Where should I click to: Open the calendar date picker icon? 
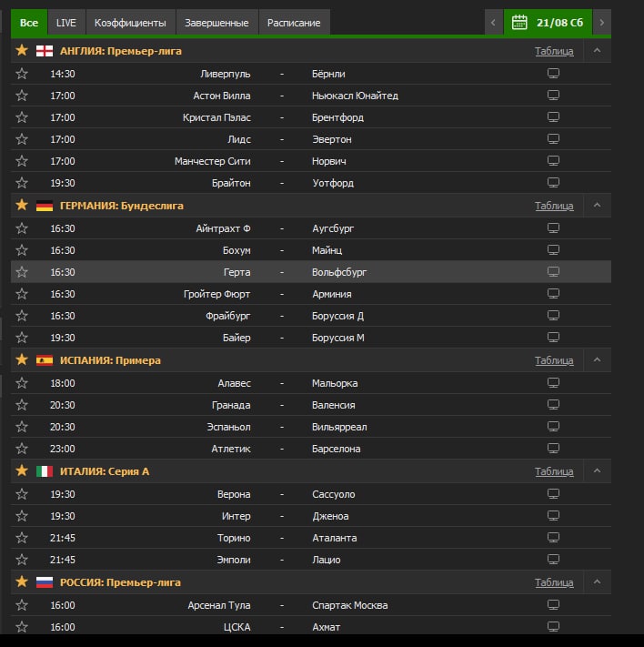tap(519, 22)
